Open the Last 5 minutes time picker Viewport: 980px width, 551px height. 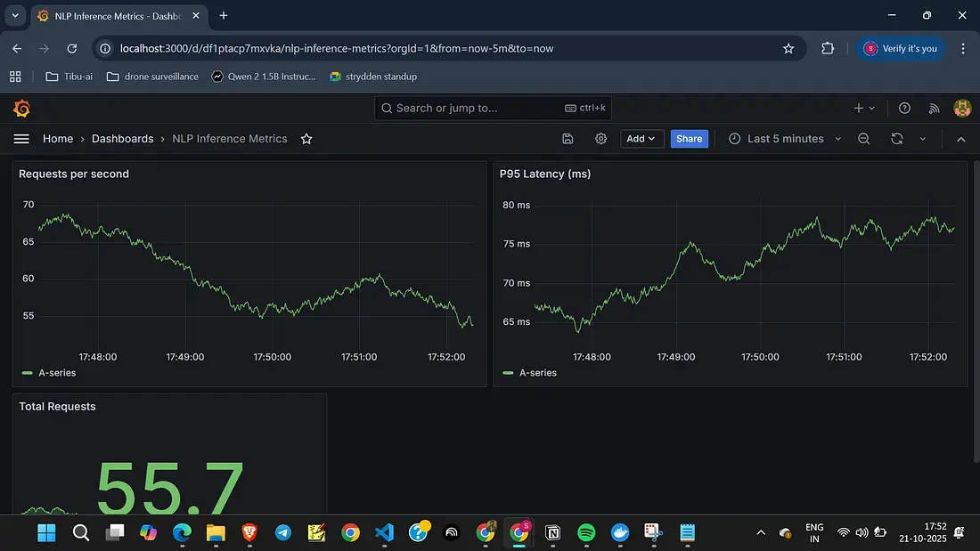coord(784,139)
